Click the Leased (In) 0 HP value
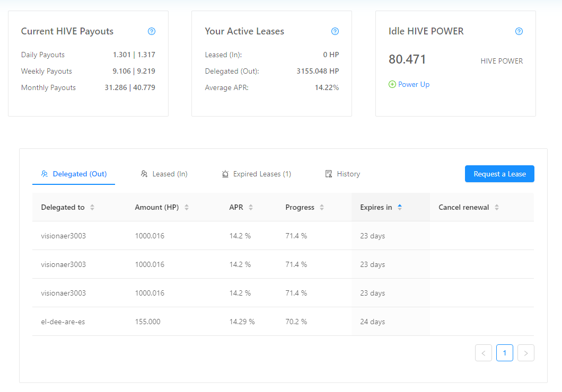This screenshot has height=392, width=562. click(331, 55)
